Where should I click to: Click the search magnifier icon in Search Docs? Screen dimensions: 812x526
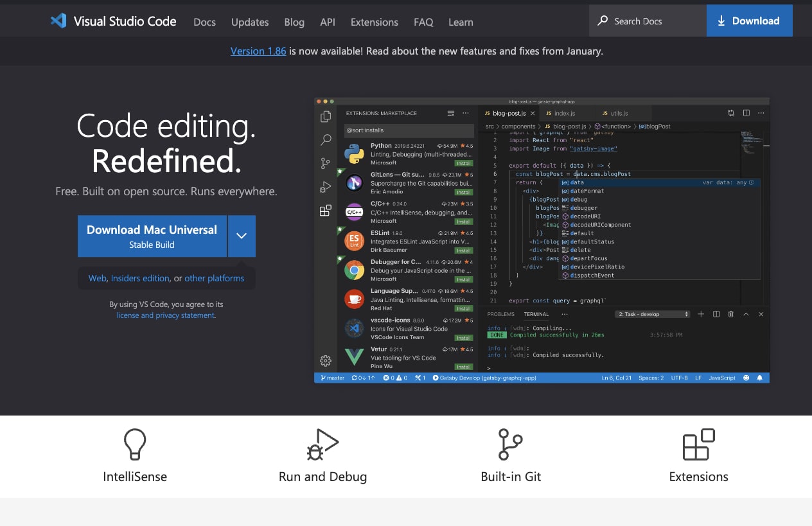603,21
